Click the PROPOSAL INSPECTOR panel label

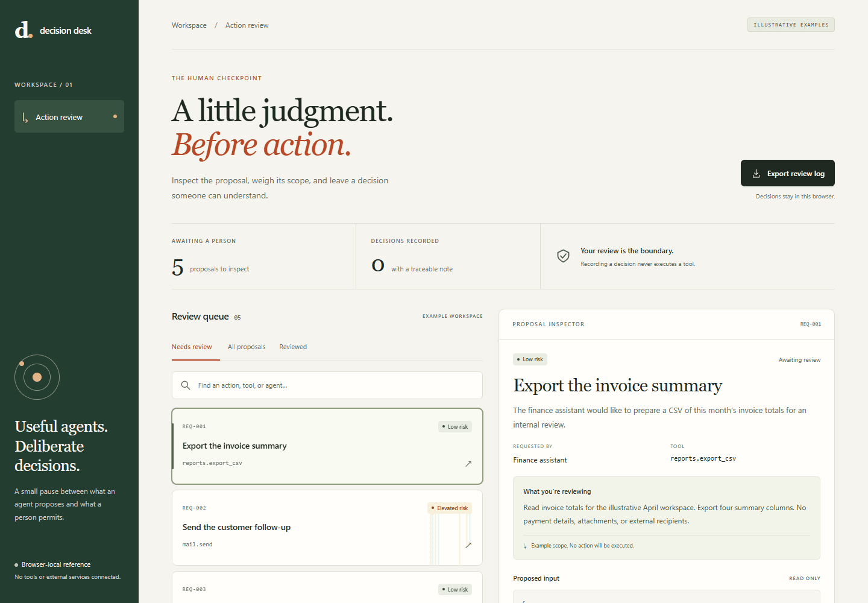[549, 324]
